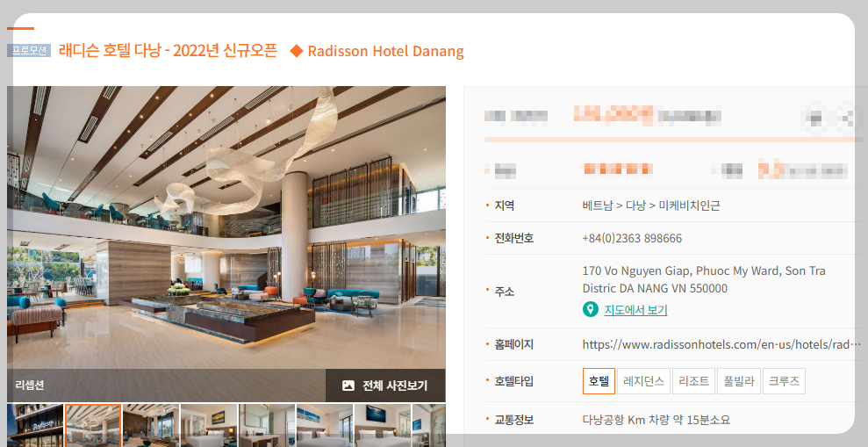Click the orange diamond before Radisson Hotel Danang

coord(297,51)
